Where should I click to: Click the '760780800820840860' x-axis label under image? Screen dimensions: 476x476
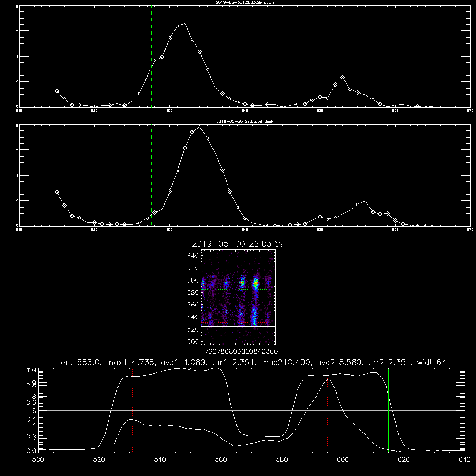[241, 351]
